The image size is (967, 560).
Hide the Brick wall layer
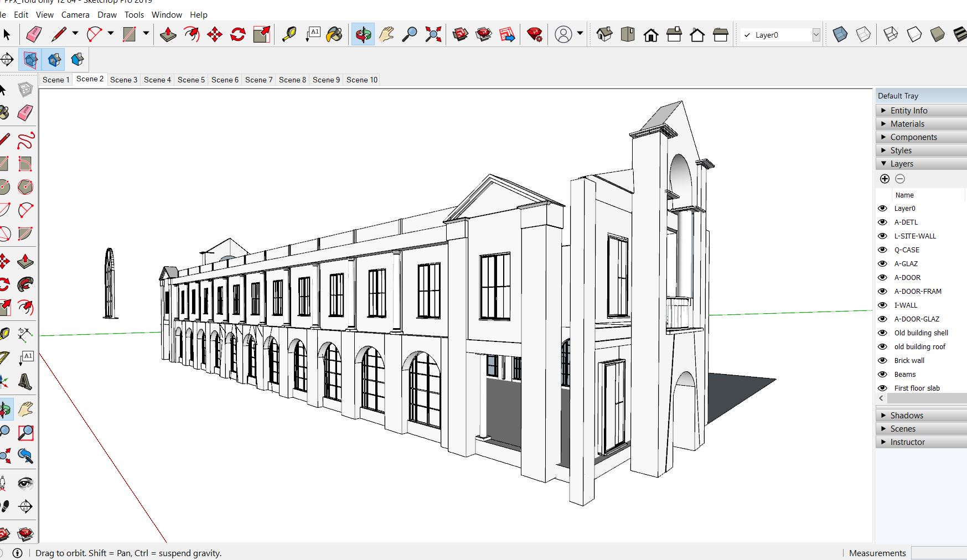[883, 360]
